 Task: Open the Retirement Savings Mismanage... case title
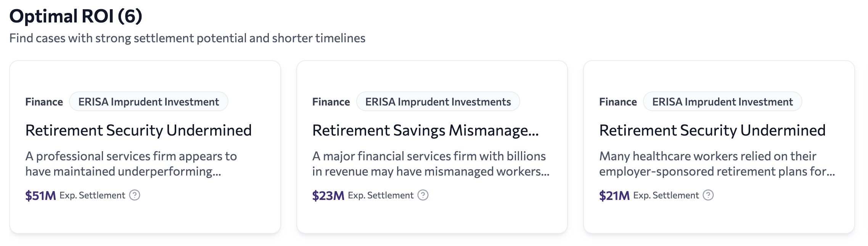click(x=425, y=131)
